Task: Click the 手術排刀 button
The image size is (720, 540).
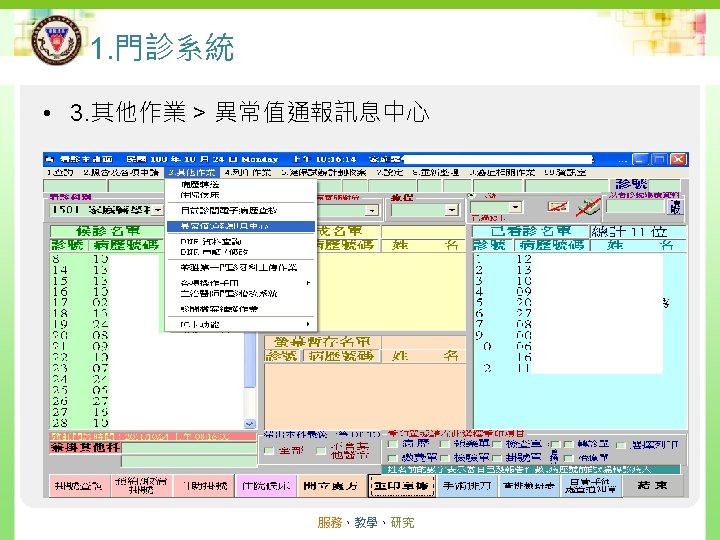Action: (467, 485)
